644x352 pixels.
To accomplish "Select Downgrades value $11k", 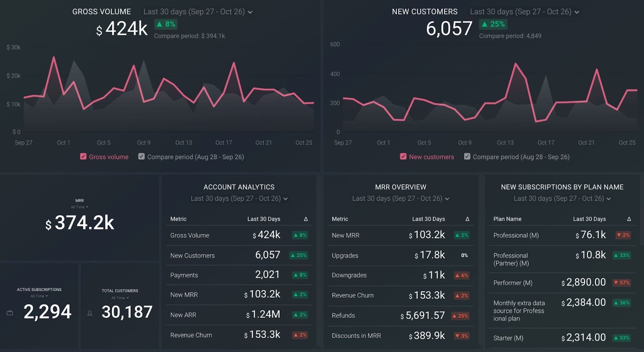I will coord(434,275).
